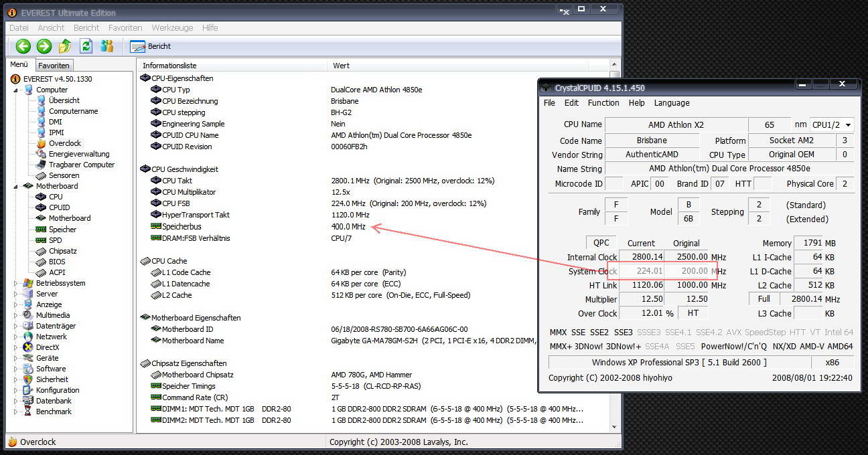Expand the Multimedia tree node
The width and height of the screenshot is (868, 455).
pos(17,315)
